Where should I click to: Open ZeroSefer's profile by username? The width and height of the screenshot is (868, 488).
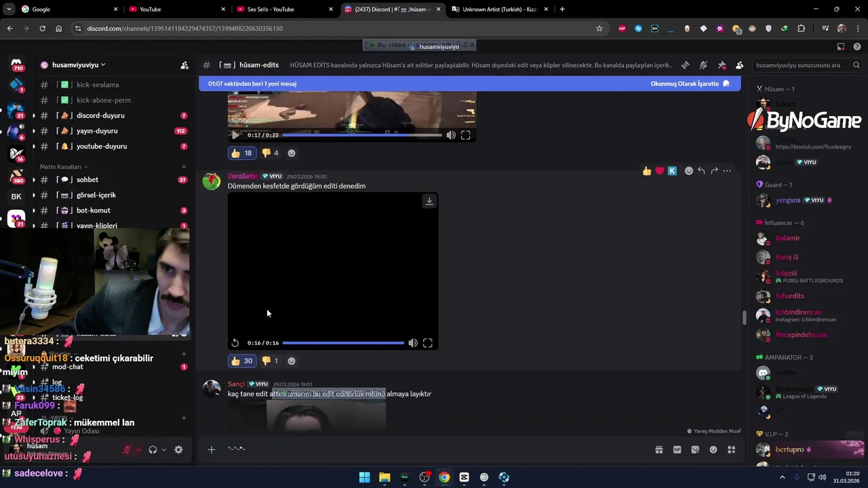tap(243, 176)
